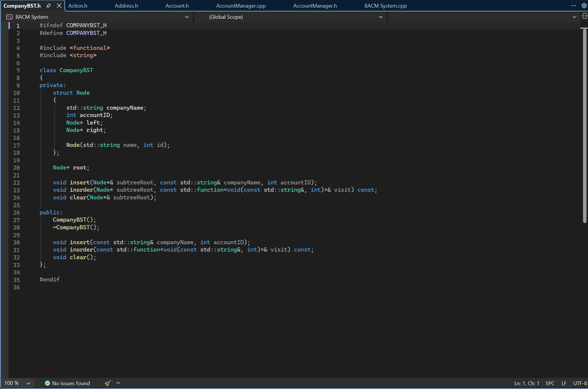Close the CompanyBST.h tab
Screen dimensions: 588x389
59,6
